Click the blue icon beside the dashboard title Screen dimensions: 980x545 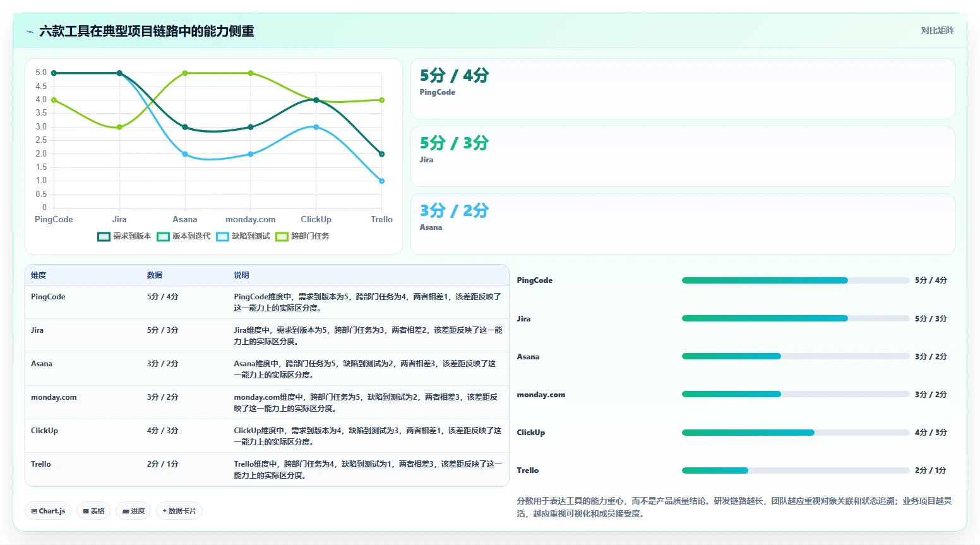click(x=30, y=32)
